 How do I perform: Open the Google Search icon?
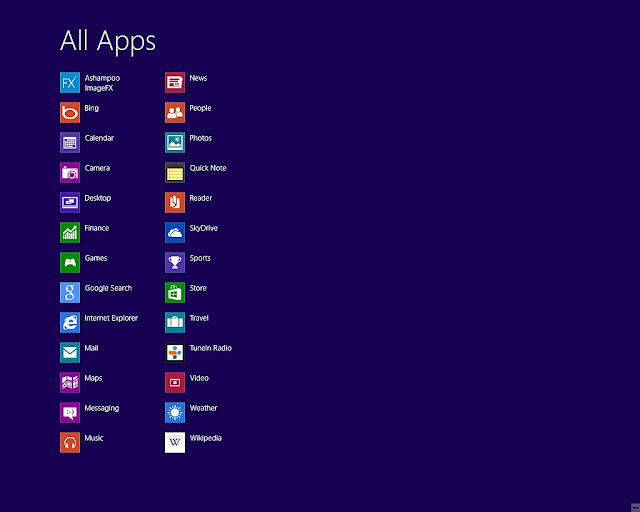[70, 292]
